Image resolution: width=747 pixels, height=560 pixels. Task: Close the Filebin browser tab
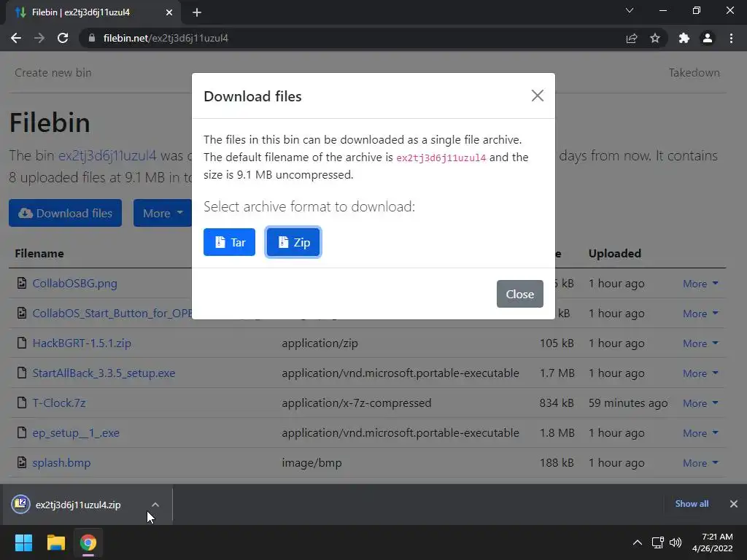pyautogui.click(x=169, y=12)
